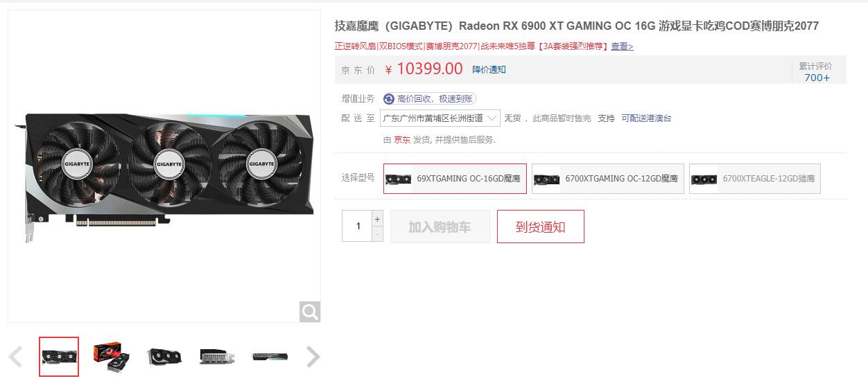Decrease quantity with the minus stepper
Viewport: 868px width, 390px height.
click(377, 234)
